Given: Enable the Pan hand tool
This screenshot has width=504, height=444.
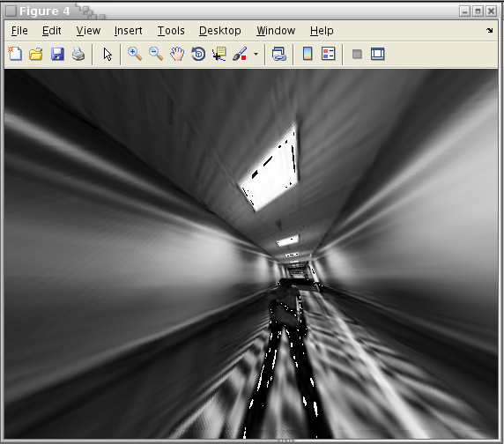Looking at the screenshot, I should point(177,54).
